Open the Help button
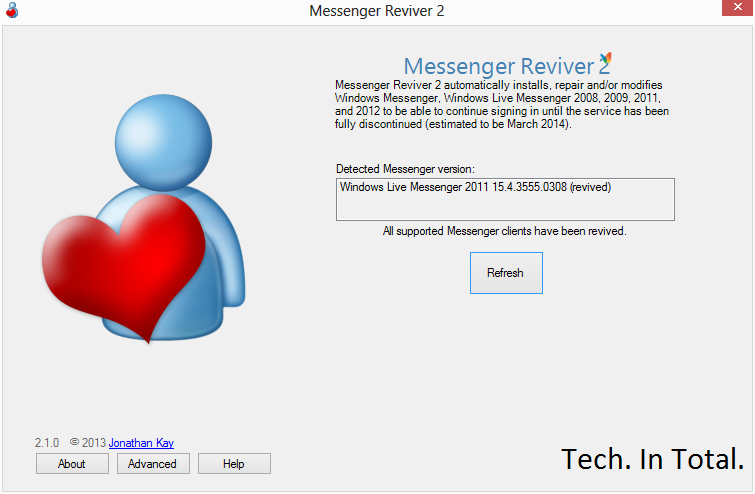Image resolution: width=755 pixels, height=494 pixels. pos(234,463)
